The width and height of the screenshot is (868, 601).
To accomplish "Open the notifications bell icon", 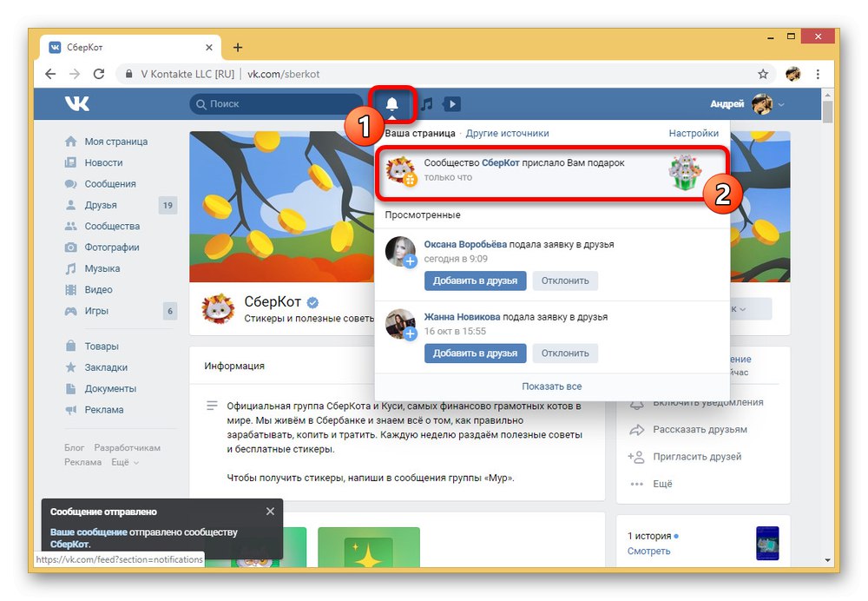I will (392, 103).
